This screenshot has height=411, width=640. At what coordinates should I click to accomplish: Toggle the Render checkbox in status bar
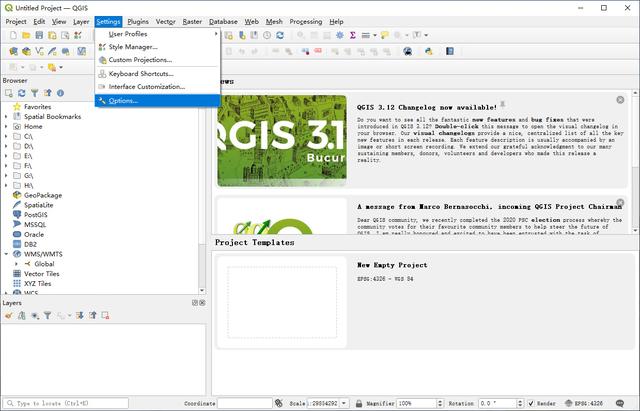(x=530, y=403)
